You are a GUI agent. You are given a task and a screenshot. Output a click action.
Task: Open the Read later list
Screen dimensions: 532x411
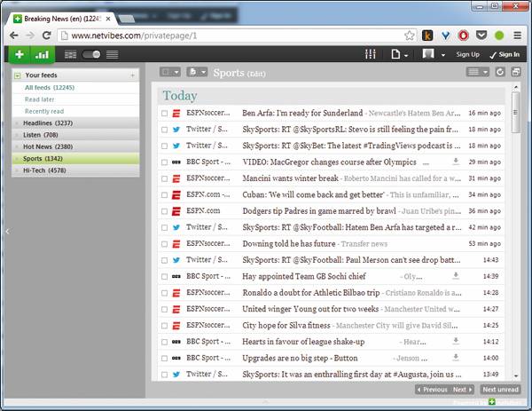coord(39,99)
